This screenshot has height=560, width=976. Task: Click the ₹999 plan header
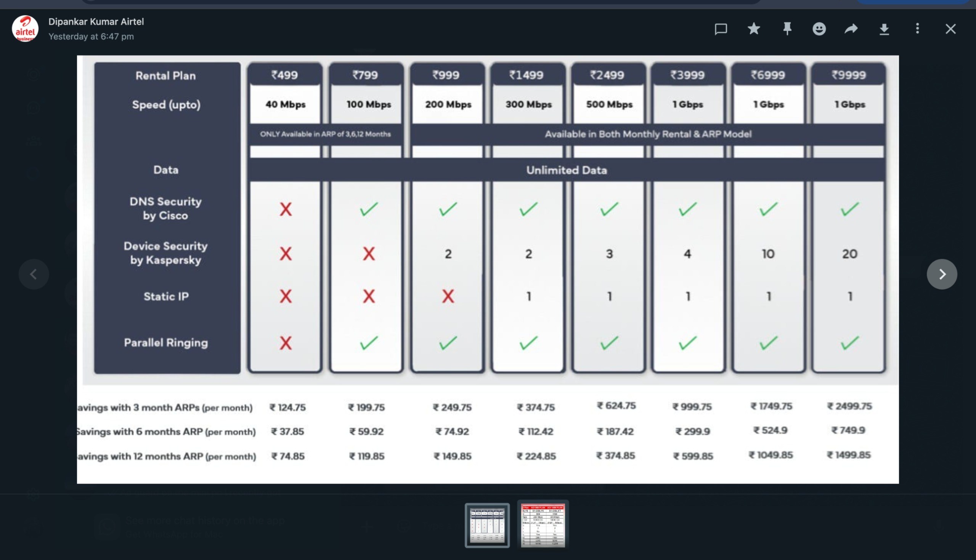(x=446, y=75)
